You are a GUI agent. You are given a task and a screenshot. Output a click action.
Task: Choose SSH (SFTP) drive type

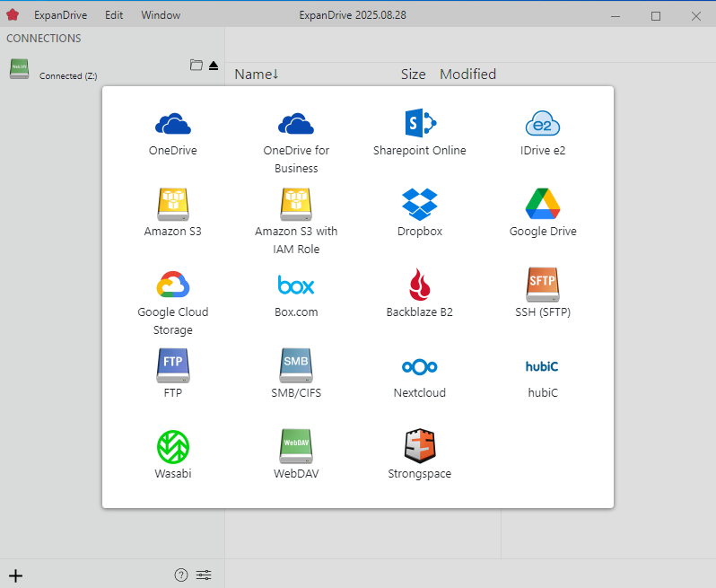pos(543,294)
